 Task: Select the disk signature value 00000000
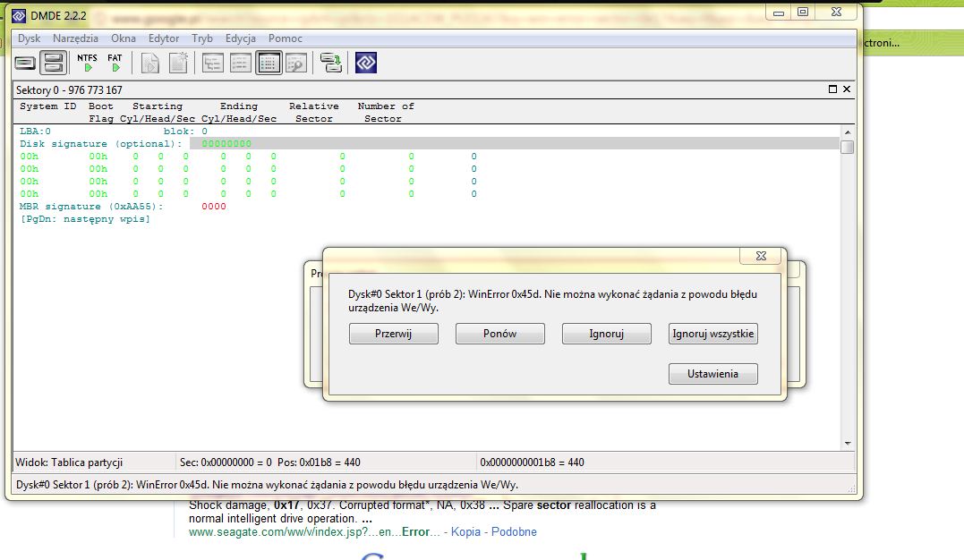pos(226,144)
